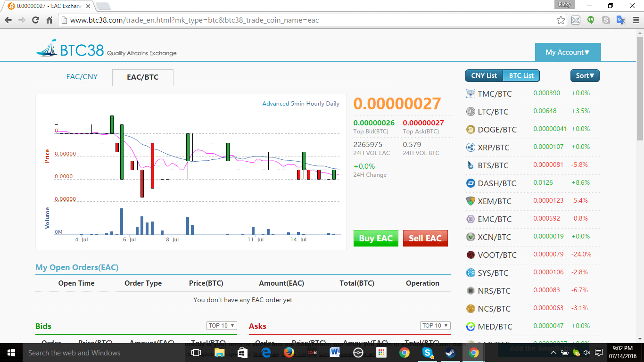This screenshot has width=644, height=362.
Task: Open the Action Center notifications icon
Action: [x=599, y=353]
